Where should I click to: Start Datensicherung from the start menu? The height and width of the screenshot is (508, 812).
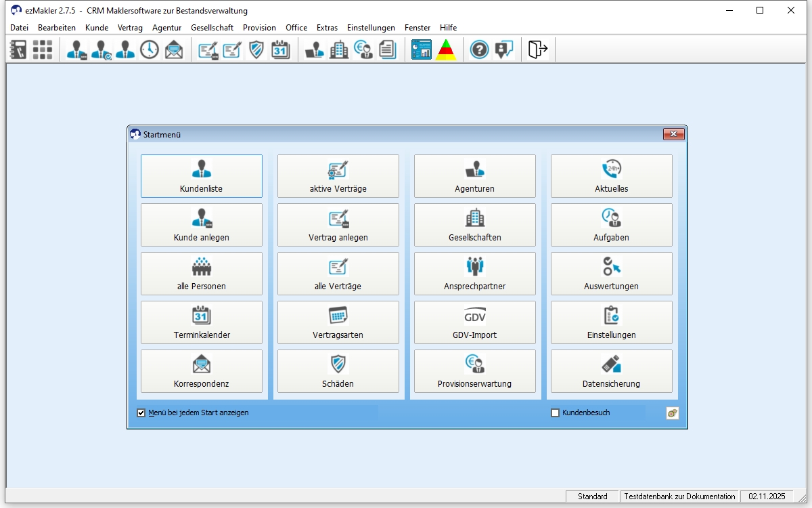coord(611,371)
